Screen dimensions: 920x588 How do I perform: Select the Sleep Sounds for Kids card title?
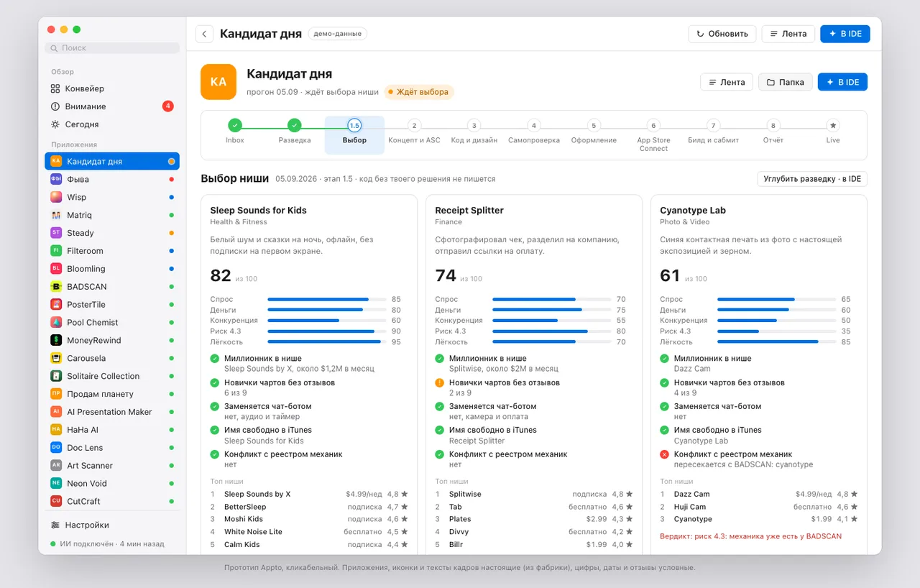coord(258,211)
